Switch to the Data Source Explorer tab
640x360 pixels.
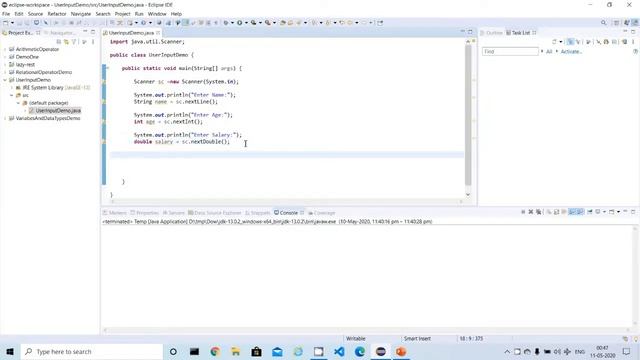click(215, 213)
